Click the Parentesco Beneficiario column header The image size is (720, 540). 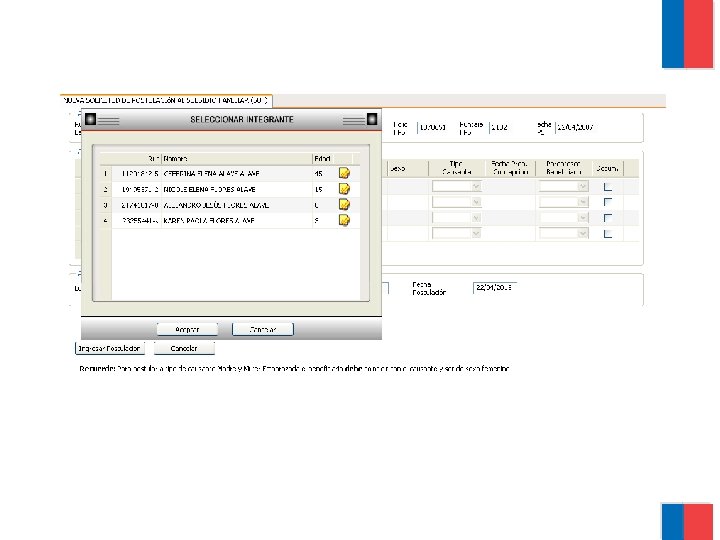pyautogui.click(x=563, y=168)
